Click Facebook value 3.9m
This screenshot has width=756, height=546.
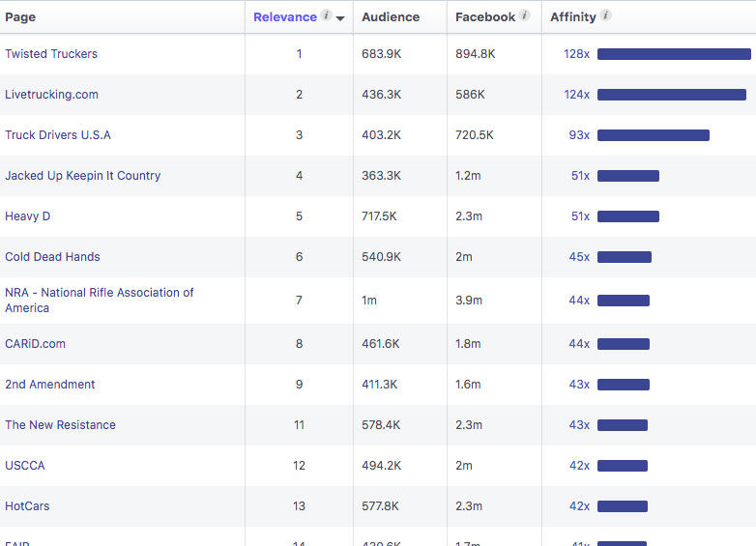[469, 301]
